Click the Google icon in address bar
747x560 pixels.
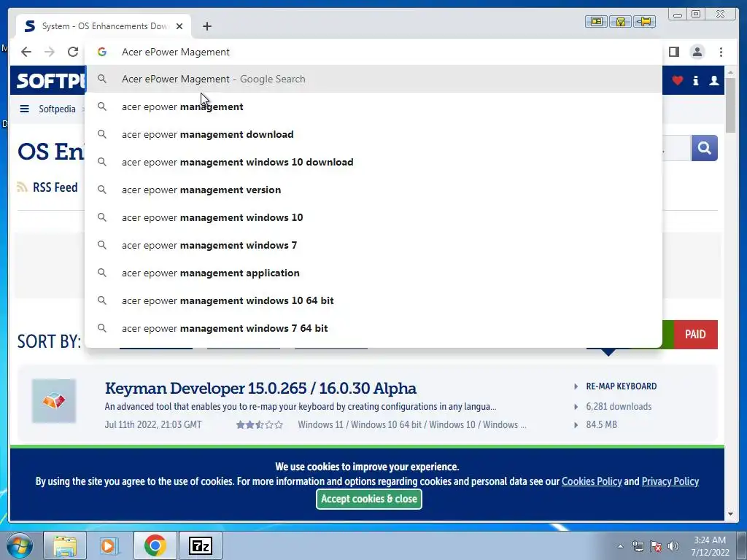(102, 52)
